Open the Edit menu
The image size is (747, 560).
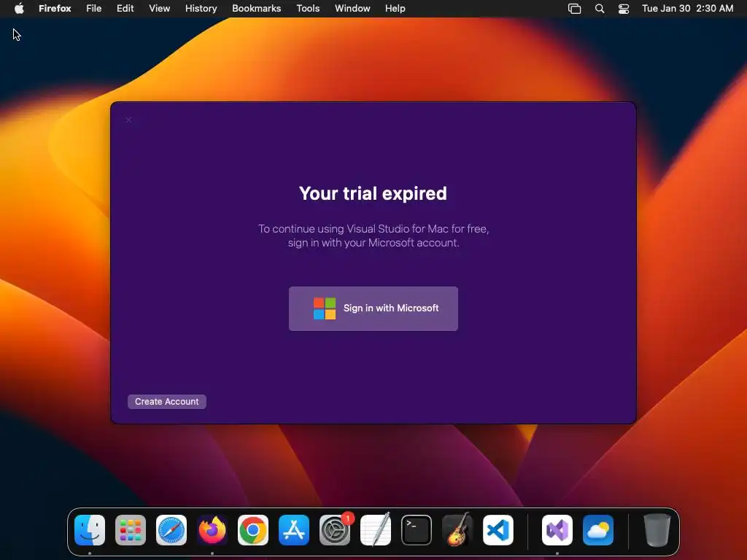[125, 9]
